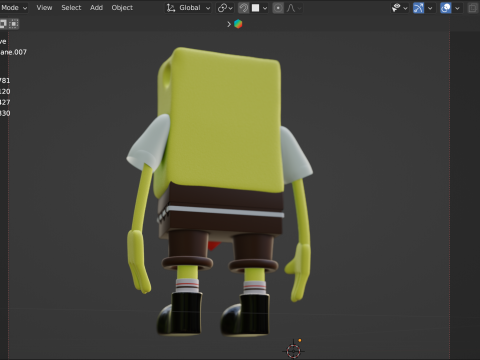Open the gizmo options dropdown arrow

(430, 8)
